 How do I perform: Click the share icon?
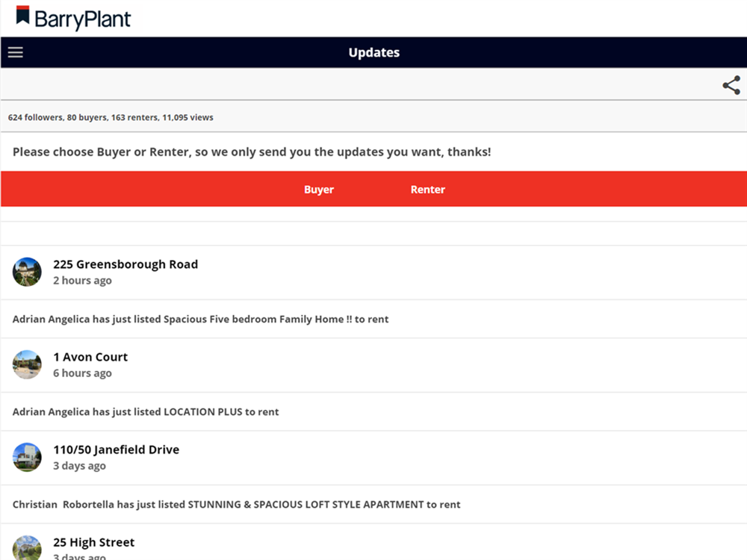[731, 85]
